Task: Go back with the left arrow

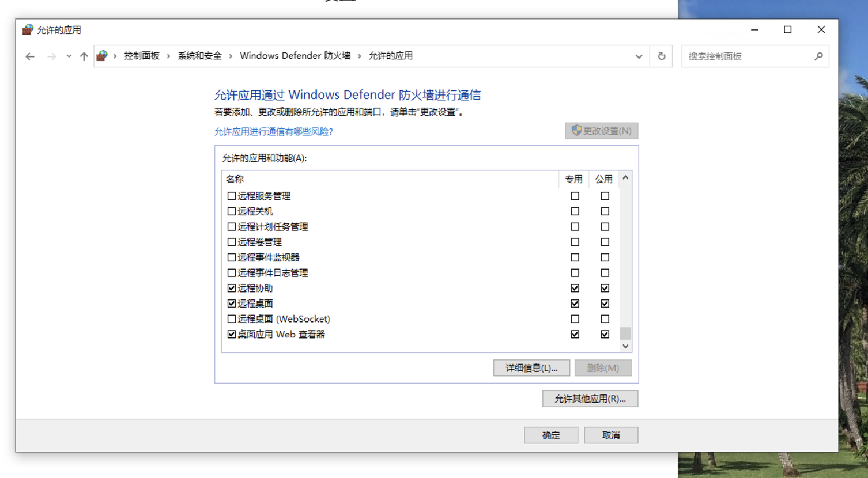Action: pyautogui.click(x=30, y=56)
